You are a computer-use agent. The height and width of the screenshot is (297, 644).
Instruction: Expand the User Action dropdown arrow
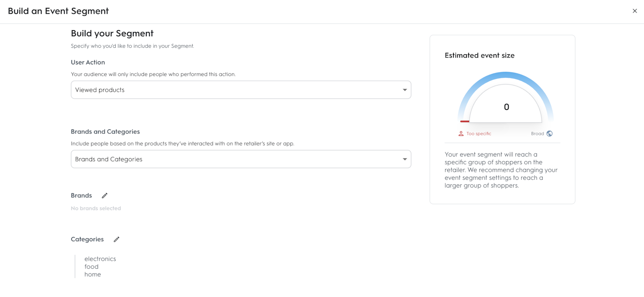tap(405, 90)
